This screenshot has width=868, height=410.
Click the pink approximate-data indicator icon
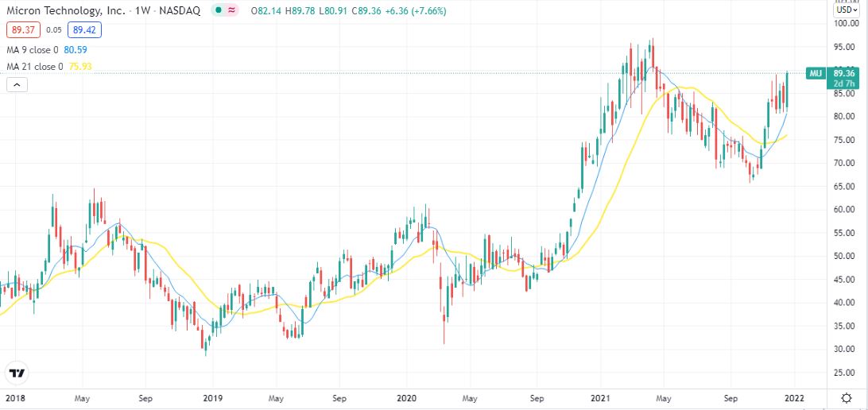point(231,11)
